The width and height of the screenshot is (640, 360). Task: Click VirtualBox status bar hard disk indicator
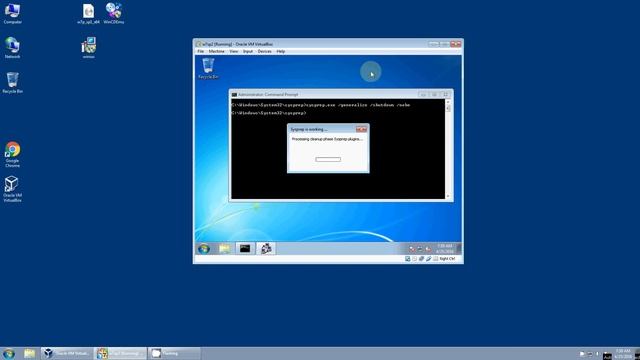point(407,259)
